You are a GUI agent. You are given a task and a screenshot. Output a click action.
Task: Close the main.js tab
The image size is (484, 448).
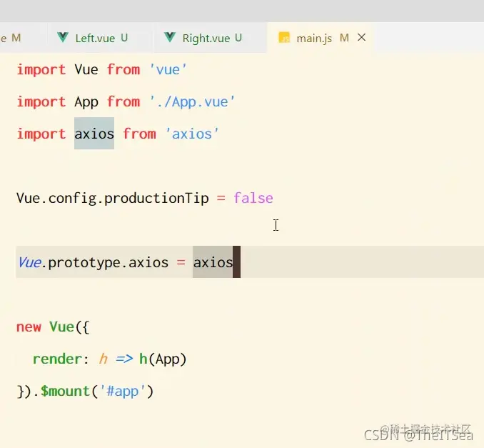pos(362,37)
